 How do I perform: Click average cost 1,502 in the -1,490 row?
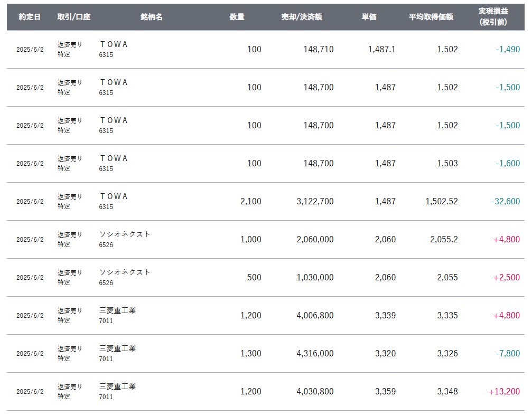coord(447,49)
